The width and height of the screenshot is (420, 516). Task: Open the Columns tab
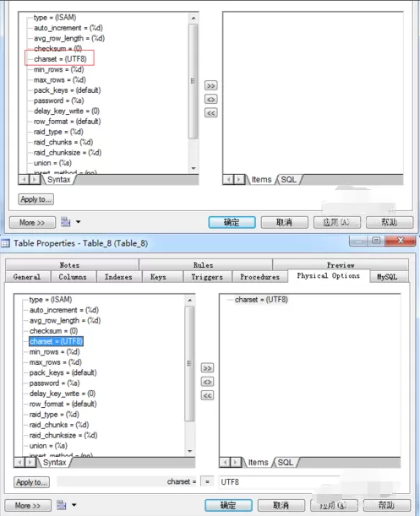click(x=73, y=277)
